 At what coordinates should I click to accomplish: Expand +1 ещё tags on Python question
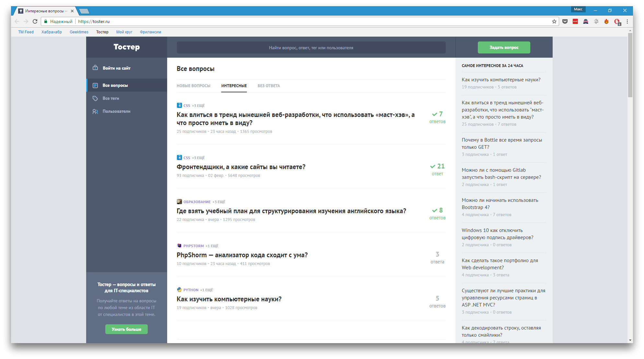tap(206, 290)
